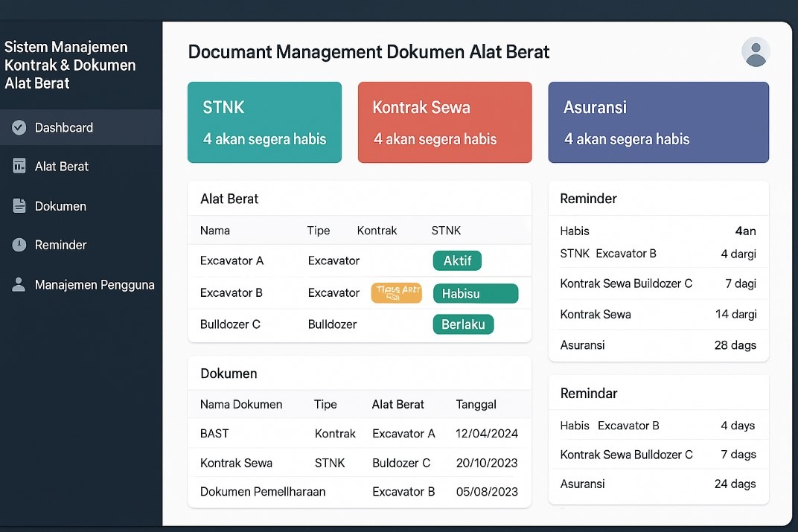Click the Berlaku status badge for Bulldozer C
This screenshot has width=798, height=532.
463,324
